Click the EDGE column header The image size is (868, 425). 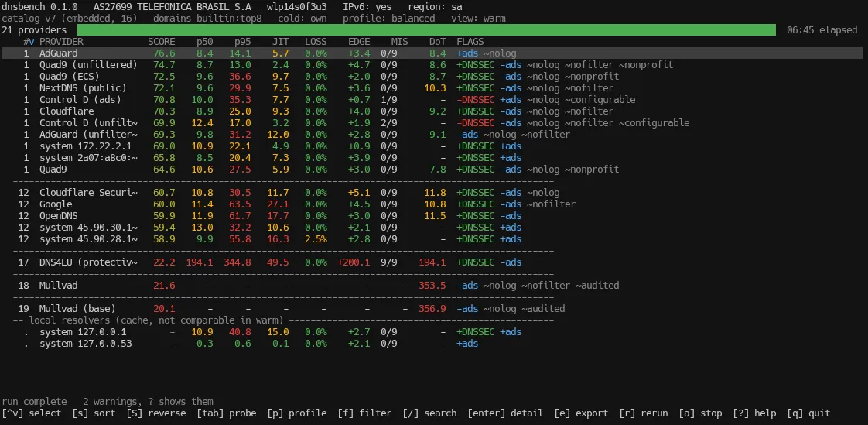click(359, 42)
